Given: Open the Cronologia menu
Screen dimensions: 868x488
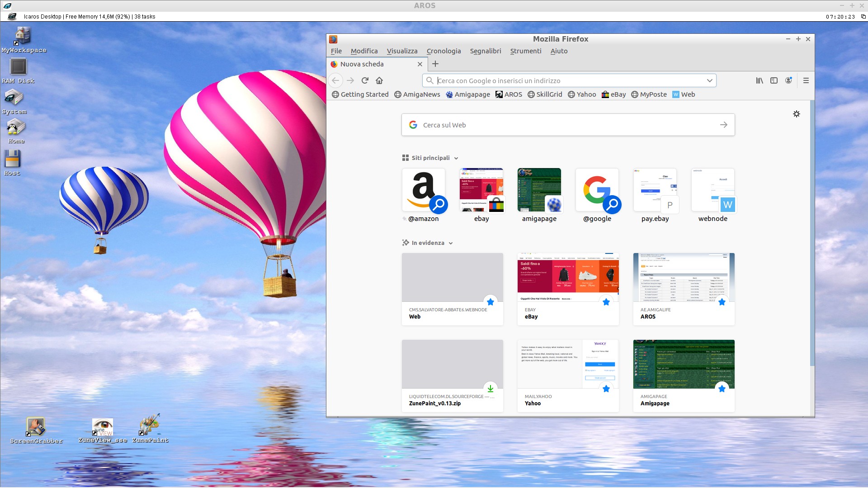Looking at the screenshot, I should [443, 51].
